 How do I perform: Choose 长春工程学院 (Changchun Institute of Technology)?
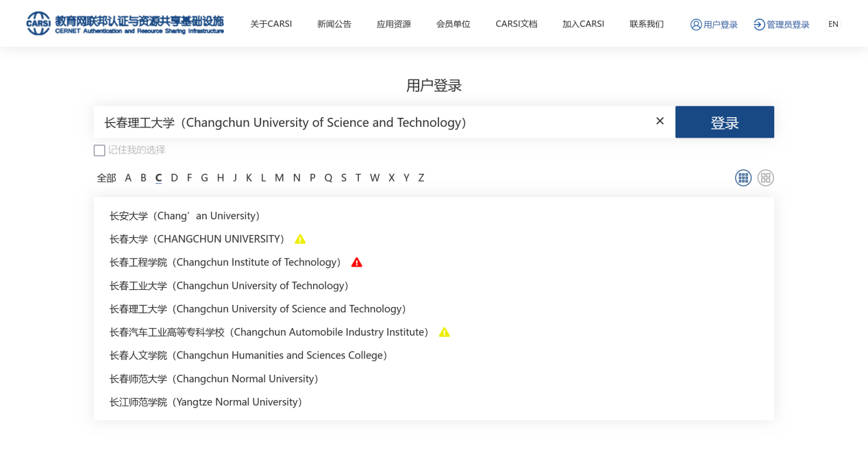tap(225, 262)
